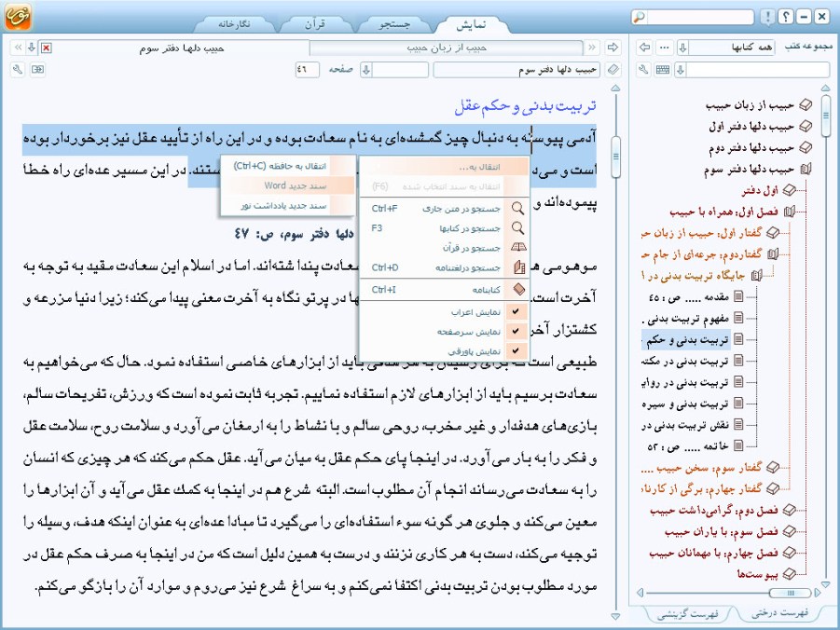Viewport: 840px width, 630px height.
Task: Select 'نقش تربیت بدنی در' in the tree
Action: pyautogui.click(x=686, y=425)
